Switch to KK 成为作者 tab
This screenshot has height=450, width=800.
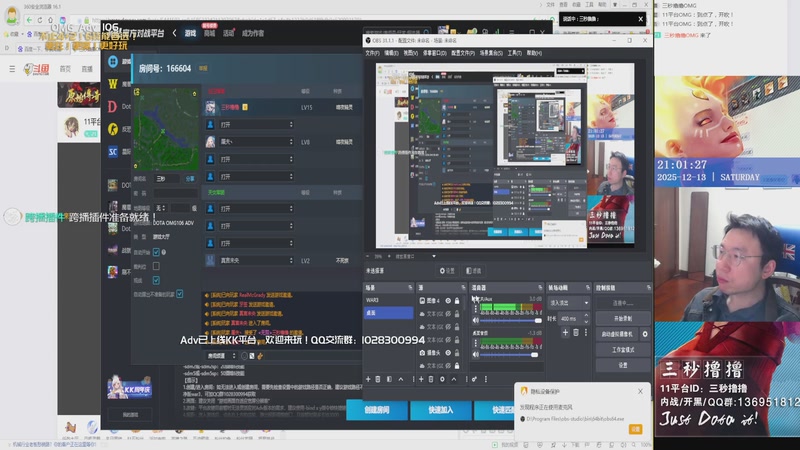click(x=253, y=33)
